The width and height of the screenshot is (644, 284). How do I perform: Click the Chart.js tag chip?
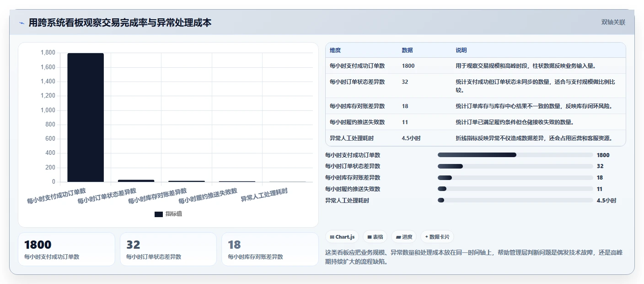[x=342, y=237]
